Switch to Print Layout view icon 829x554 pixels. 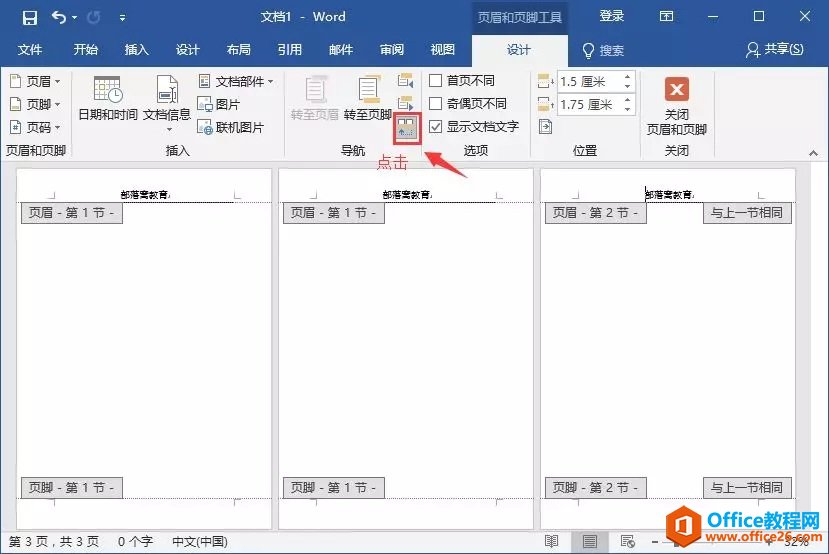click(589, 541)
